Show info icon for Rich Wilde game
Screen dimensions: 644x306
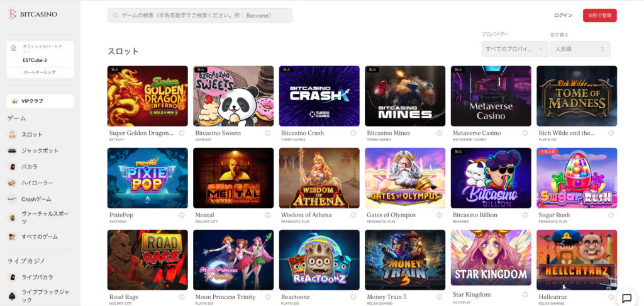tap(611, 133)
